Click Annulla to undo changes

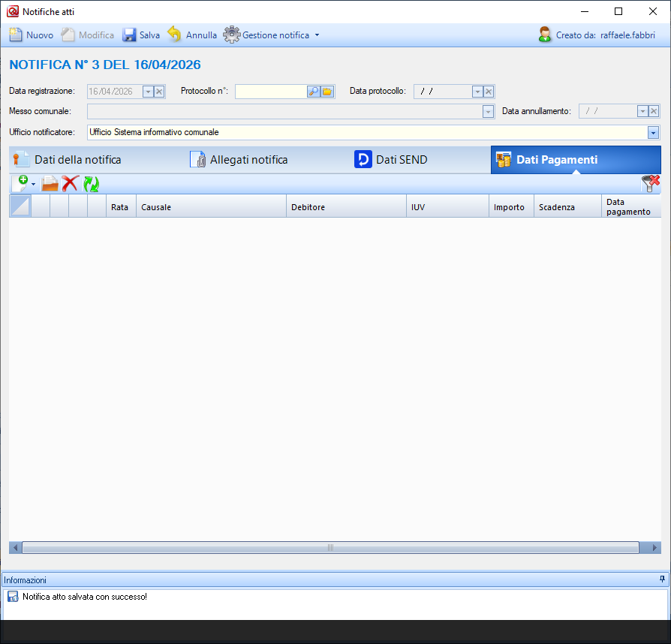click(x=192, y=35)
